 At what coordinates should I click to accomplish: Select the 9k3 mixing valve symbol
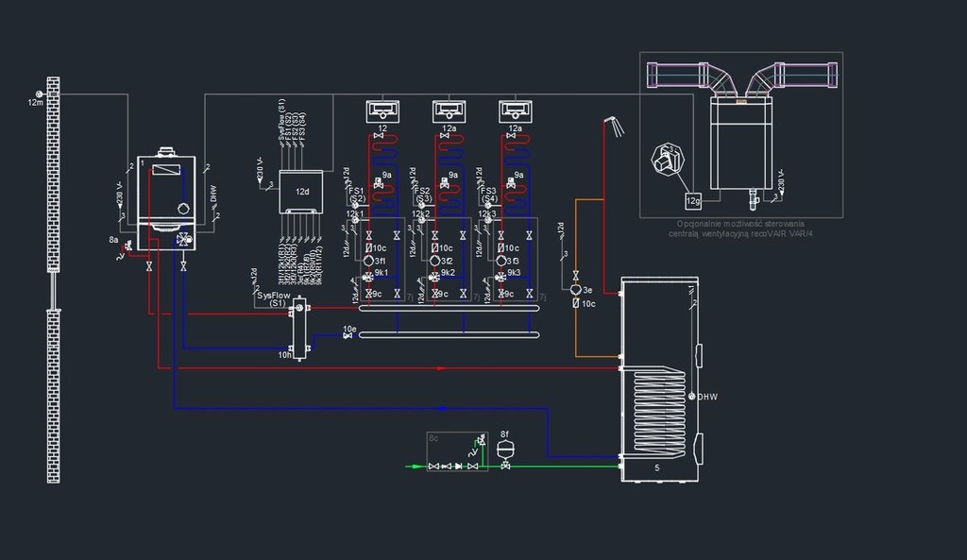pyautogui.click(x=500, y=278)
